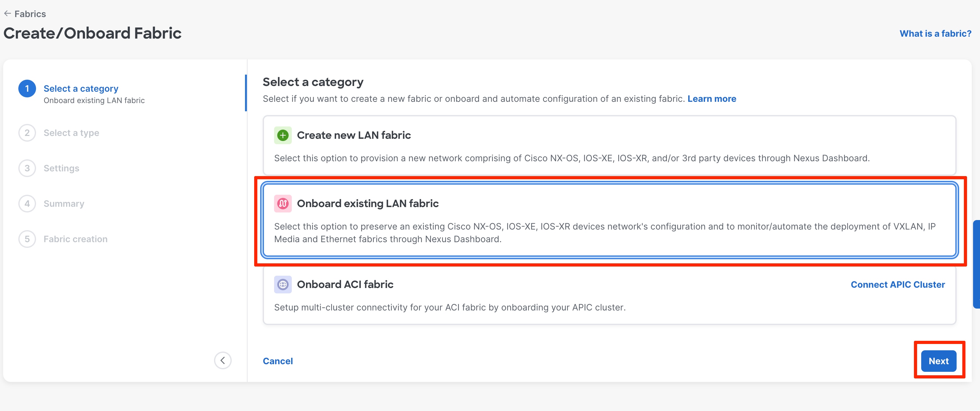Viewport: 980px width, 411px height.
Task: Go to the Select a type step
Action: point(71,133)
